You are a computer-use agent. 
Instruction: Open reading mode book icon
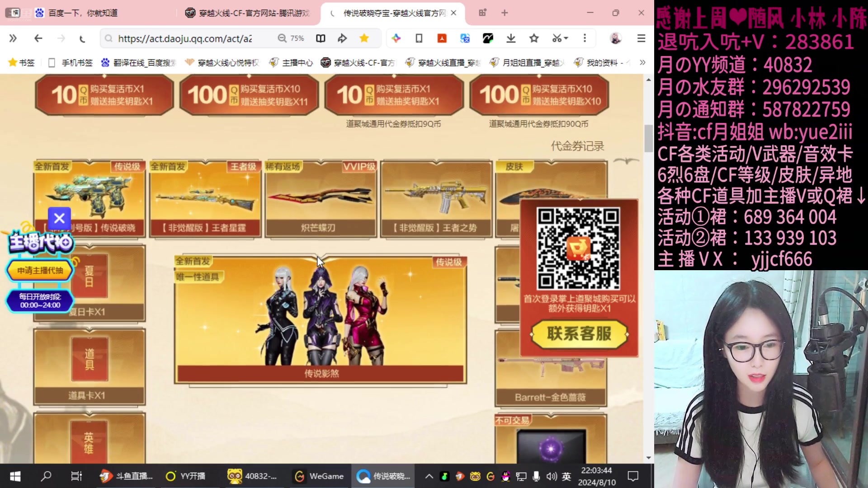point(321,38)
